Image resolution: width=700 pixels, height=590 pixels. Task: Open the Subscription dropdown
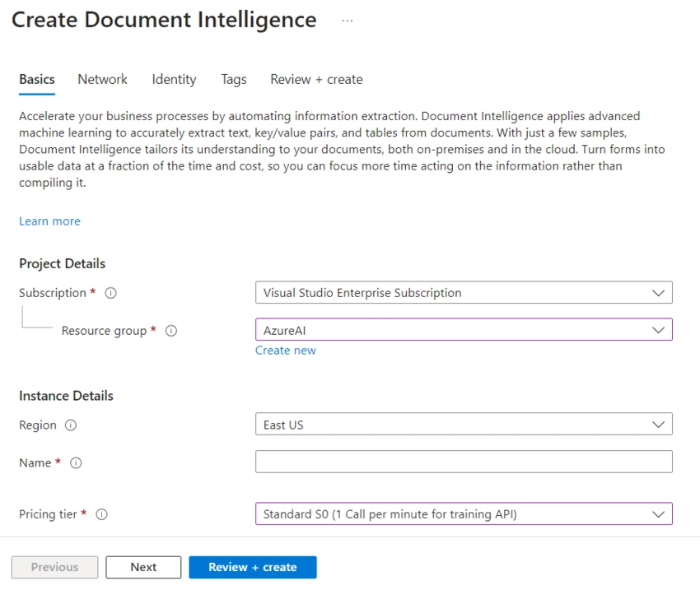(x=464, y=293)
